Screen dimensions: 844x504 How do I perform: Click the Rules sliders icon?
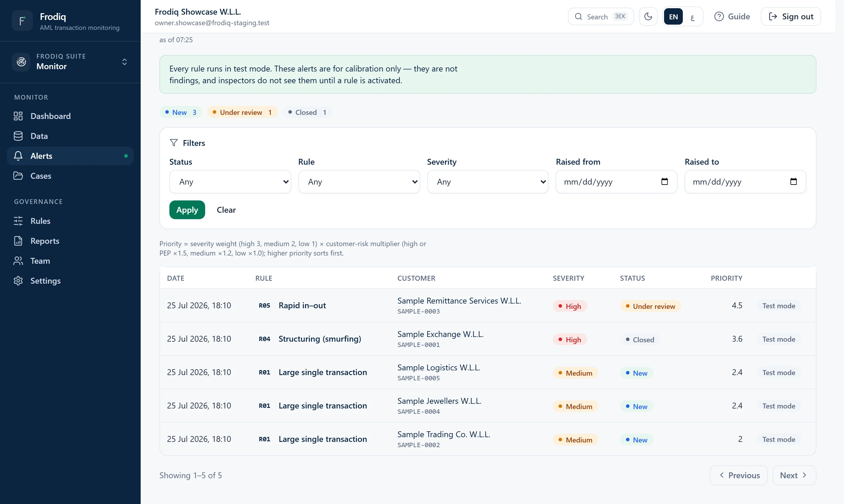click(18, 221)
